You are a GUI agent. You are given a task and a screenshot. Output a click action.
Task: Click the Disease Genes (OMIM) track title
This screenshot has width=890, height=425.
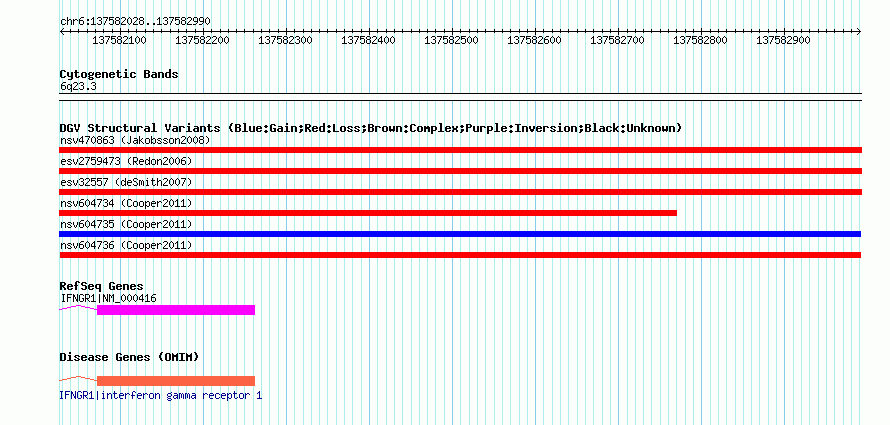[129, 357]
